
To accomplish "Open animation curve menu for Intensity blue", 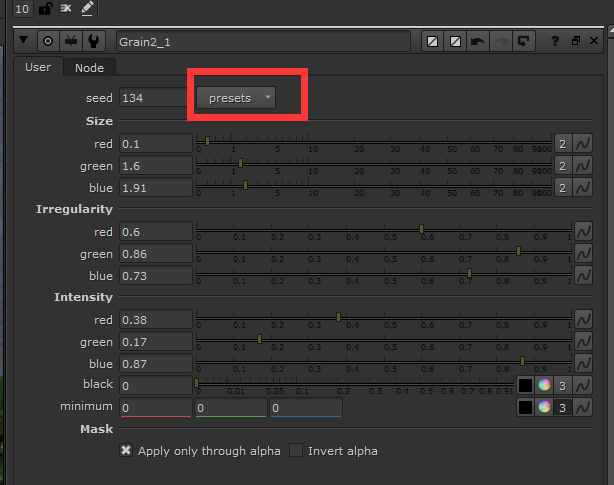I will (583, 363).
